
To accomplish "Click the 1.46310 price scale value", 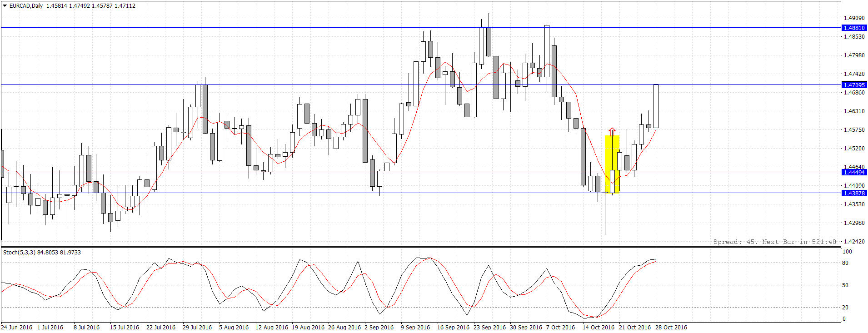I will click(854, 111).
